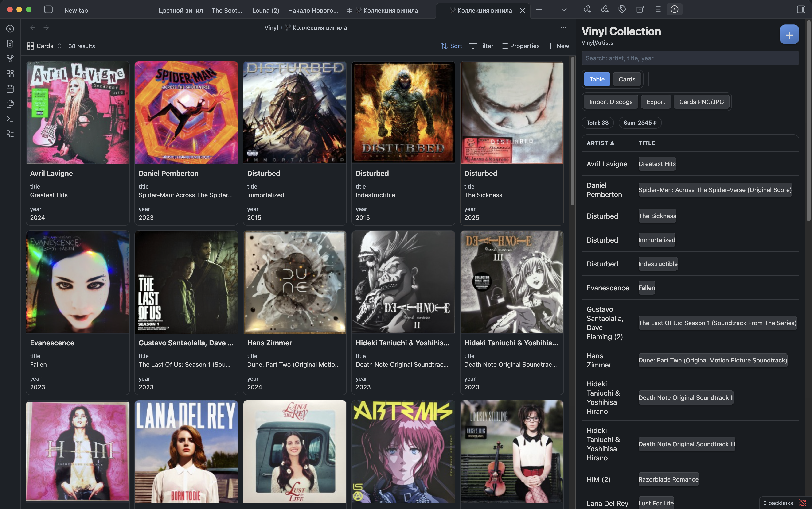Click the Vinyl breadcrumb link
This screenshot has width=812, height=509.
pos(271,28)
